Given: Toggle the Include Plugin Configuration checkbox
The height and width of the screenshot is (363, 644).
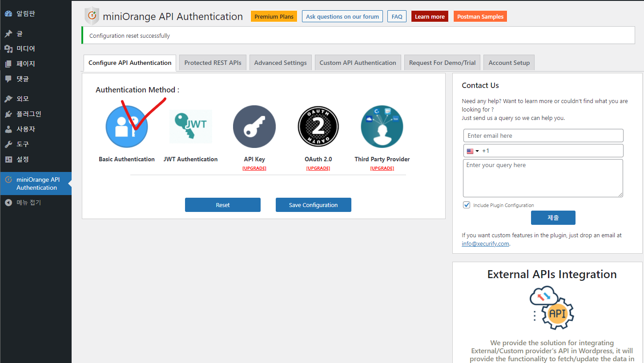Looking at the screenshot, I should click(467, 205).
